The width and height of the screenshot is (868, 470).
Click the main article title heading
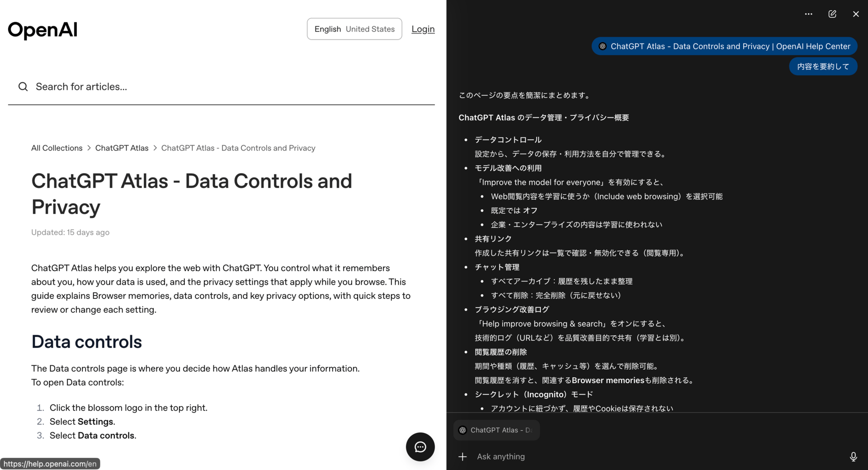click(192, 194)
